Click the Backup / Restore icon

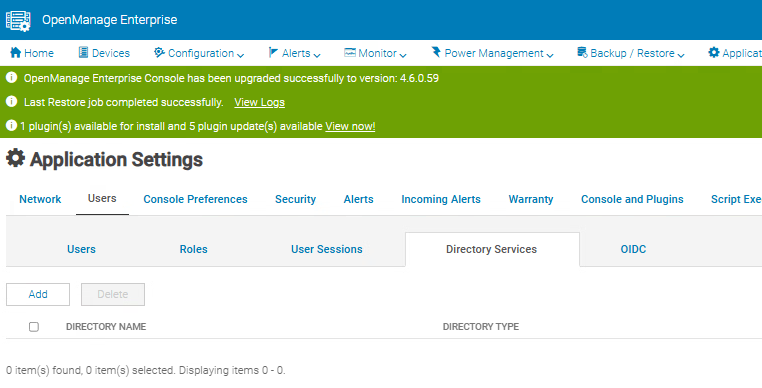click(582, 53)
